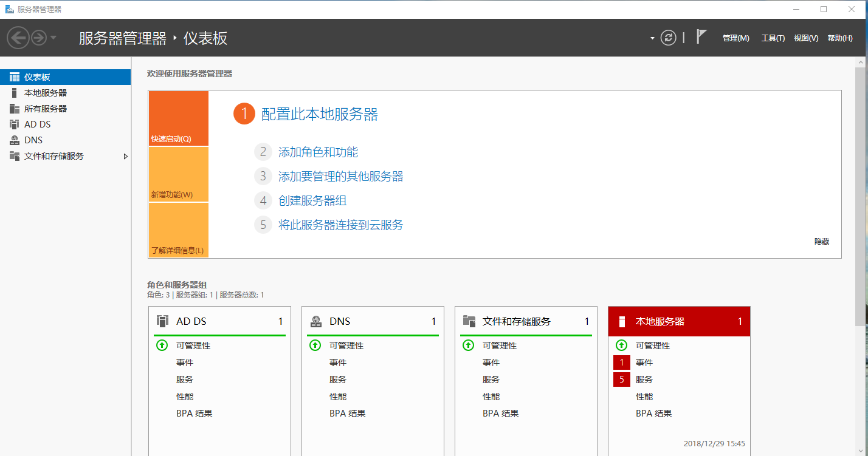This screenshot has height=456, width=868.
Task: Open the 管理(M) menu
Action: pos(735,38)
